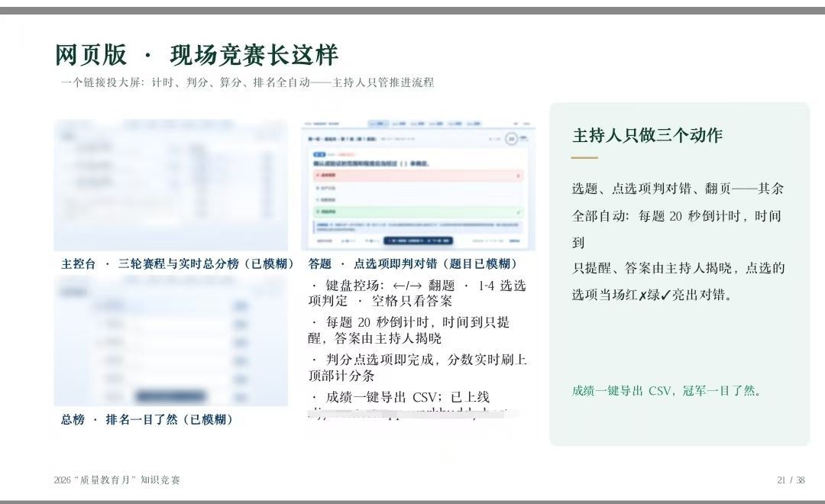
Task: Click the green correct-answer option in quiz screenshot
Action: pyautogui.click(x=418, y=212)
